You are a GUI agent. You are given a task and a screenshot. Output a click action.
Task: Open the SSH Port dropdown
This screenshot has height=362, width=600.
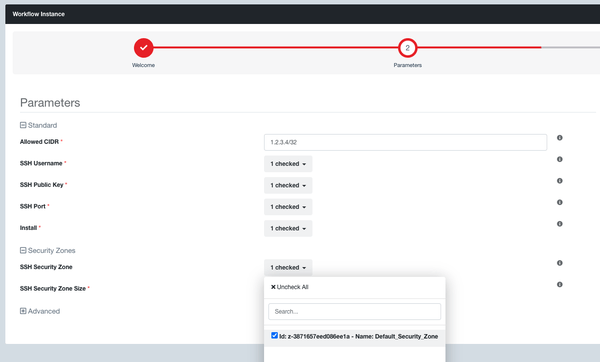point(288,207)
